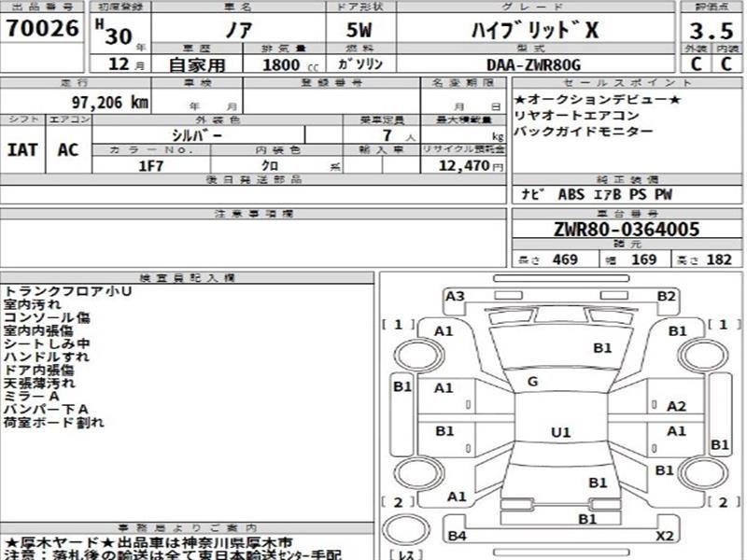The height and width of the screenshot is (560, 747).
Task: Select the X2 mark on rear bumper
Action: point(665,536)
